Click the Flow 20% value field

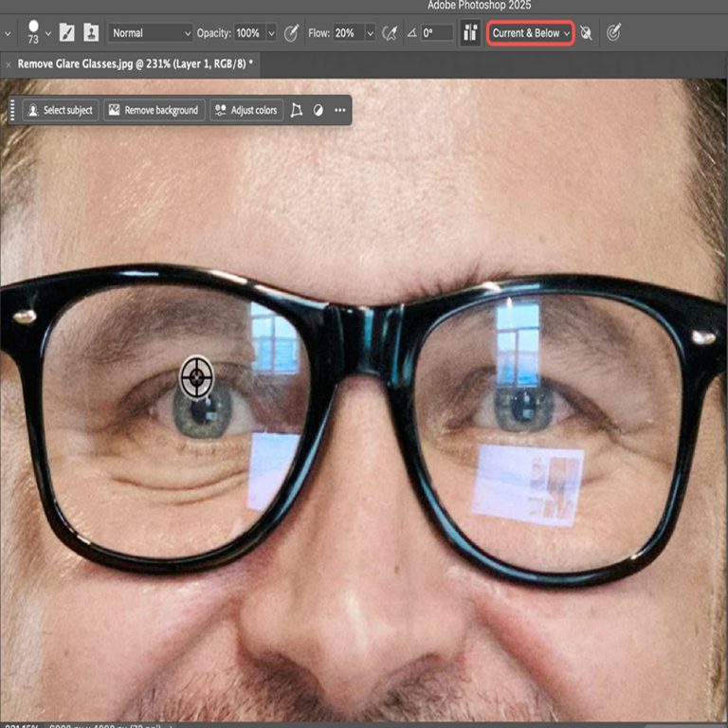pyautogui.click(x=348, y=33)
